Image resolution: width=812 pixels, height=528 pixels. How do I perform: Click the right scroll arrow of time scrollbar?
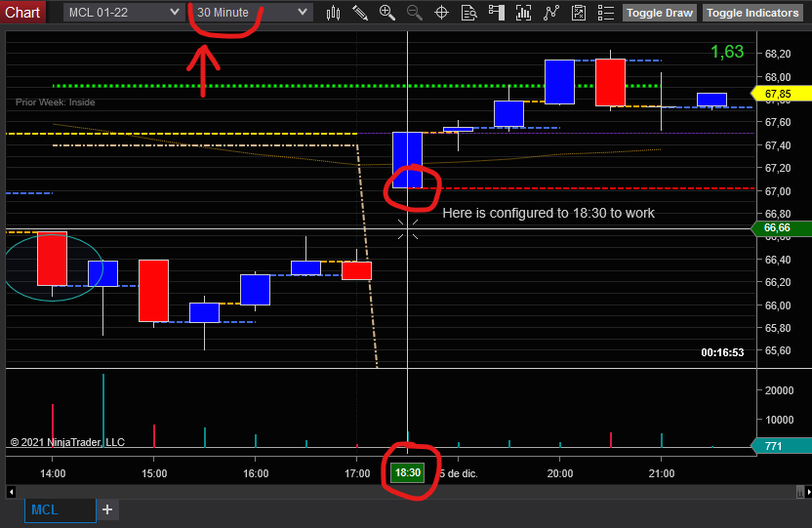[x=809, y=492]
